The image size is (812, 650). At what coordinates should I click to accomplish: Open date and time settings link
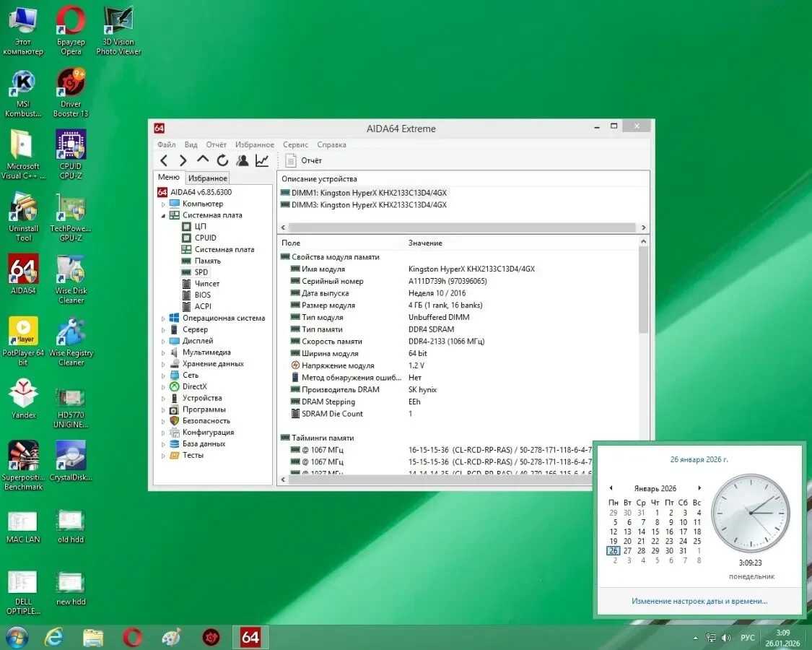[699, 601]
